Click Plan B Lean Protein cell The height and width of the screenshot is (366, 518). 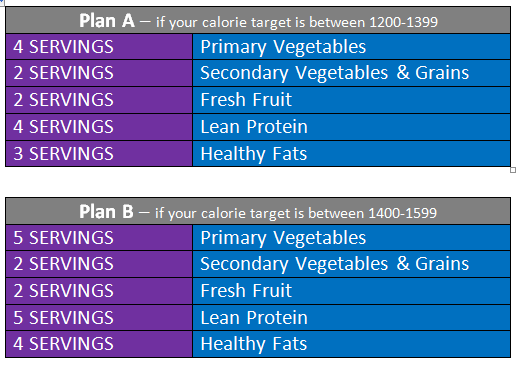pyautogui.click(x=351, y=318)
